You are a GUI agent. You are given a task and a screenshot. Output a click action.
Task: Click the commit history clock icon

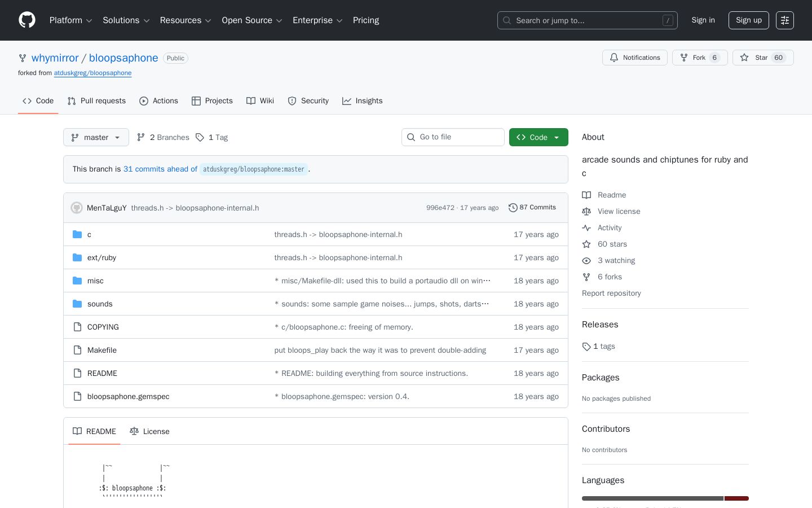513,208
